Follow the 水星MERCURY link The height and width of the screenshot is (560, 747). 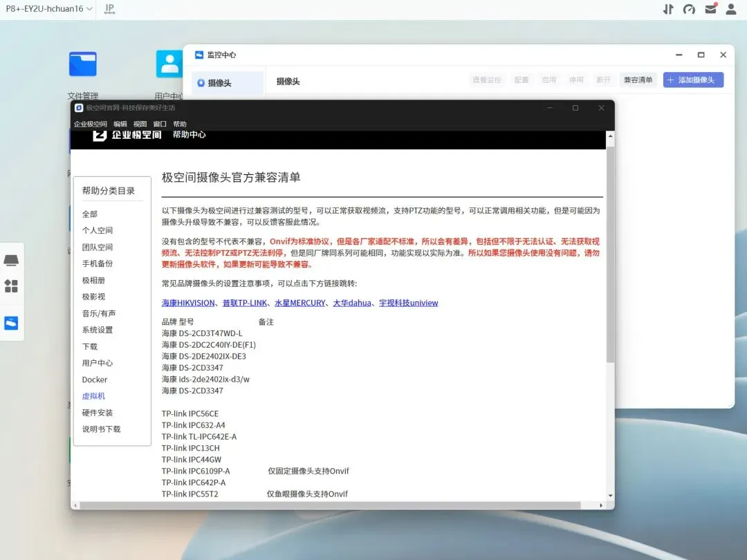point(299,303)
